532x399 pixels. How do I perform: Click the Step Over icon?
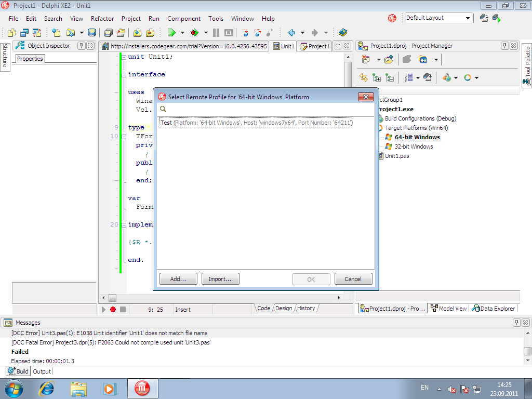point(258,33)
